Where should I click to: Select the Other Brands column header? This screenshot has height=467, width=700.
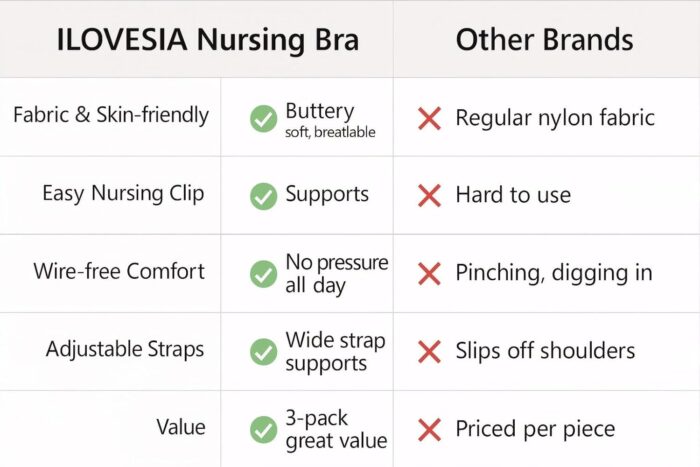[x=544, y=39]
